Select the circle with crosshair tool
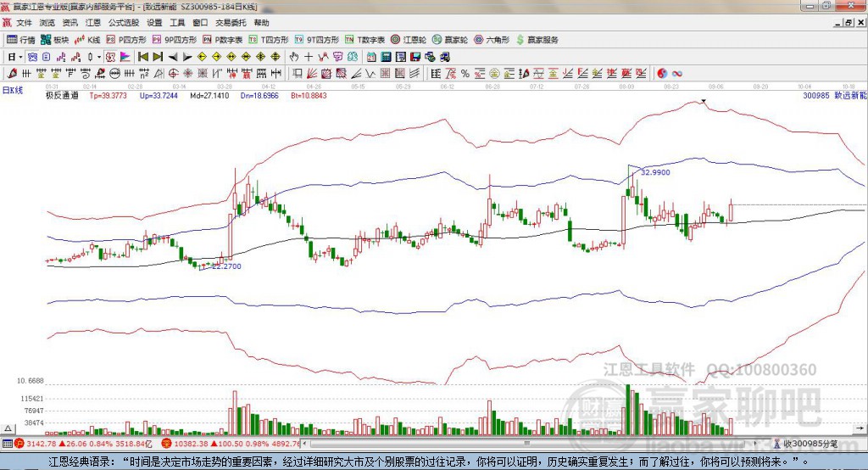868x470 pixels. pos(173,74)
